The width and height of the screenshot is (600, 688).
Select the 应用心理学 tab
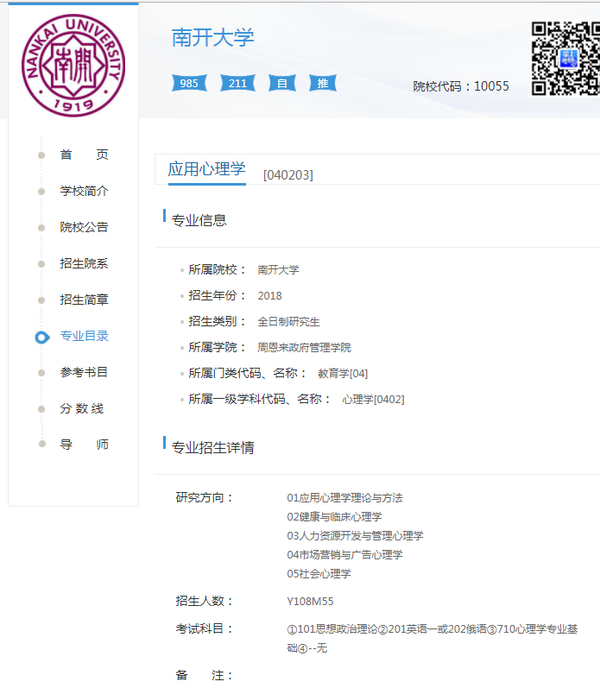(207, 169)
